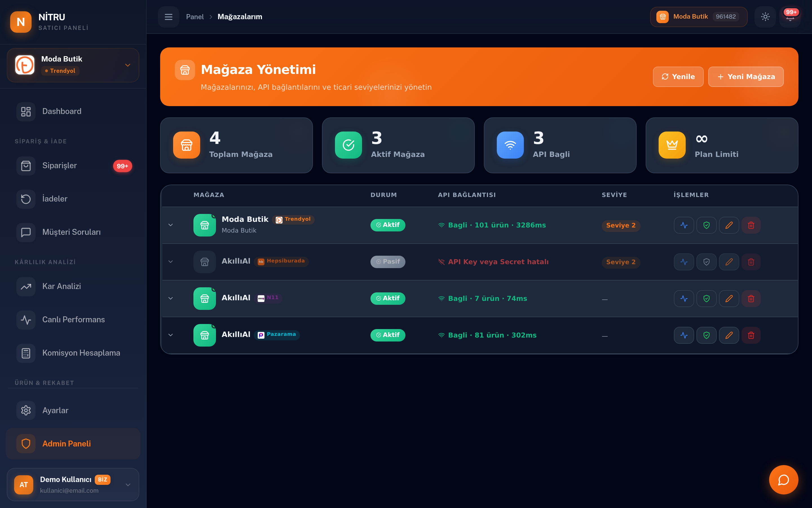The height and width of the screenshot is (508, 812).
Task: Click the Aktif Mağaza green check icon
Action: (348, 145)
